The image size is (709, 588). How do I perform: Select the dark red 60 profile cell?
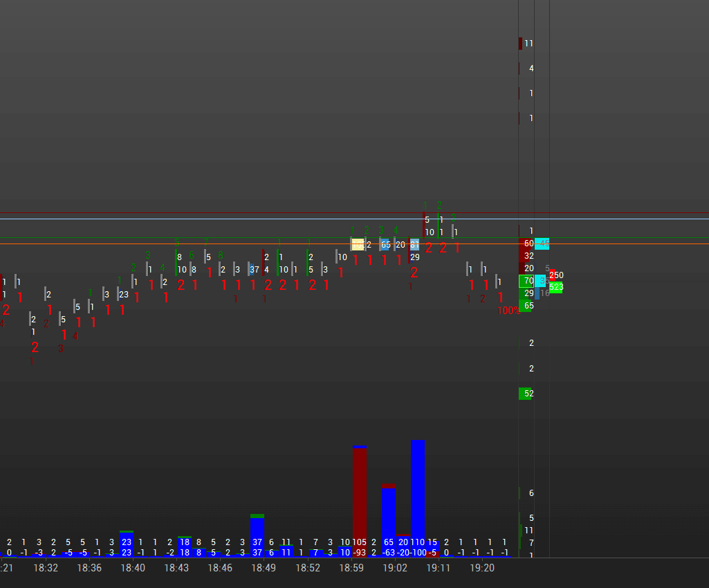click(x=526, y=244)
